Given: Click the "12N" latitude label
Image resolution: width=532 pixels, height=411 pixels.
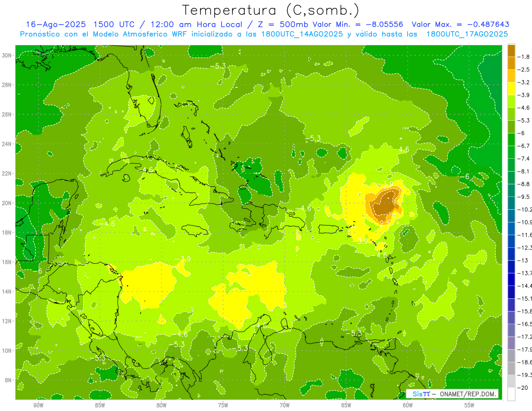Looking at the screenshot, I should pos(8,321).
